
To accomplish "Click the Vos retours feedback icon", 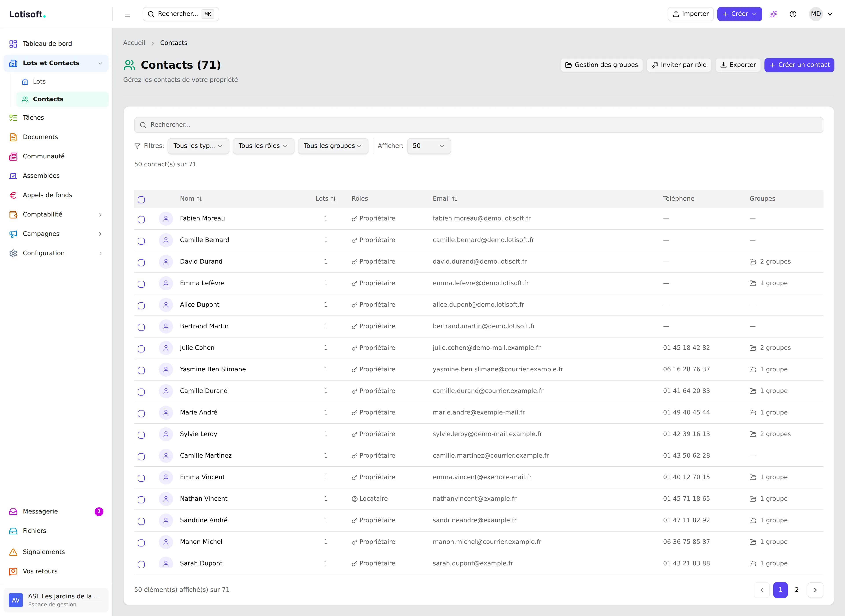I will [13, 571].
